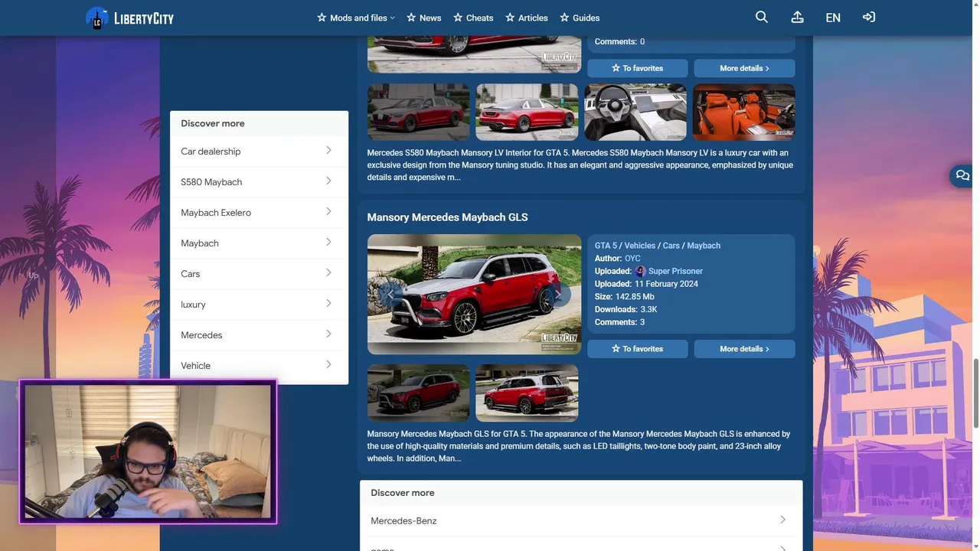The height and width of the screenshot is (551, 980).
Task: Open GLS front-view thumbnail
Action: coord(419,393)
